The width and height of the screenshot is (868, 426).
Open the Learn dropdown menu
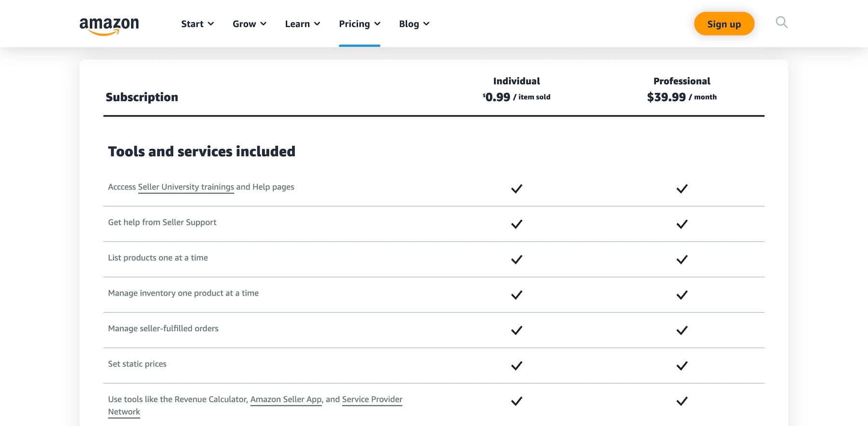302,24
